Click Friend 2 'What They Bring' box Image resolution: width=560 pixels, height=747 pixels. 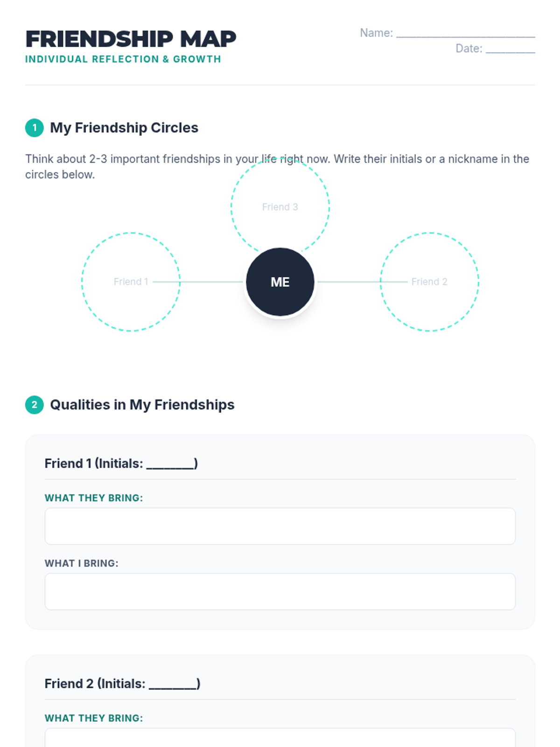pos(280,739)
